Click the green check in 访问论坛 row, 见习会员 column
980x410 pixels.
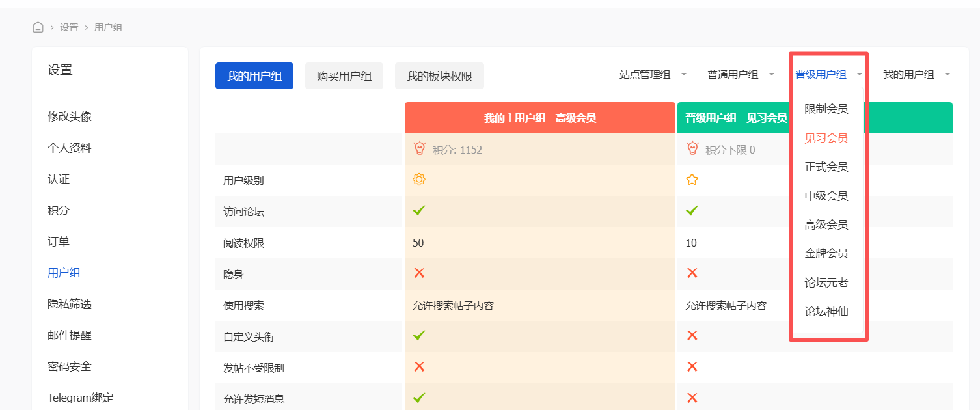[692, 210]
